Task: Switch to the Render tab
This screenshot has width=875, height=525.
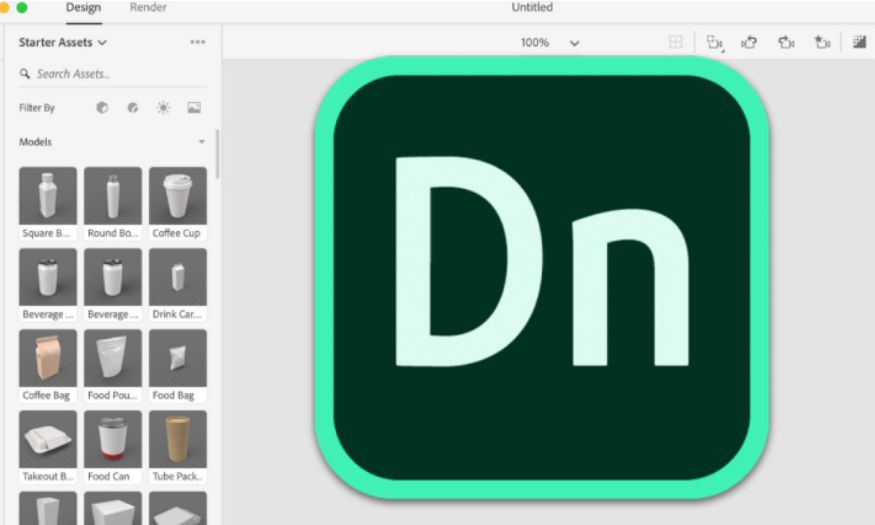Action: pyautogui.click(x=148, y=8)
